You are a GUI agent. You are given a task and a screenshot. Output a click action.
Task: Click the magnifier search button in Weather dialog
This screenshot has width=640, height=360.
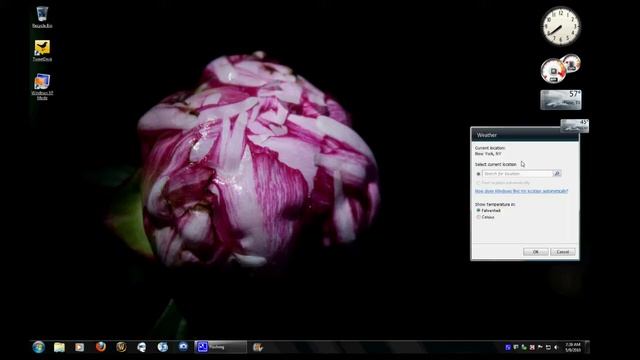click(x=557, y=174)
